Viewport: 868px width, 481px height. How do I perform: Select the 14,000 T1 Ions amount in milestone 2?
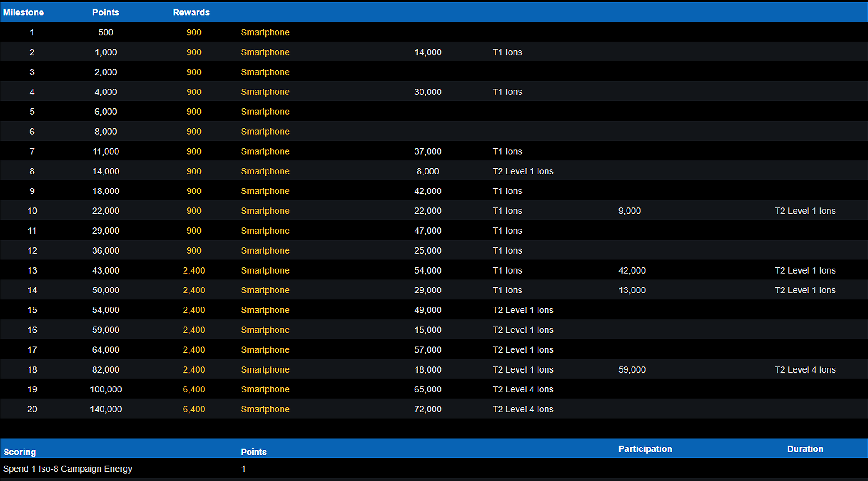(428, 52)
